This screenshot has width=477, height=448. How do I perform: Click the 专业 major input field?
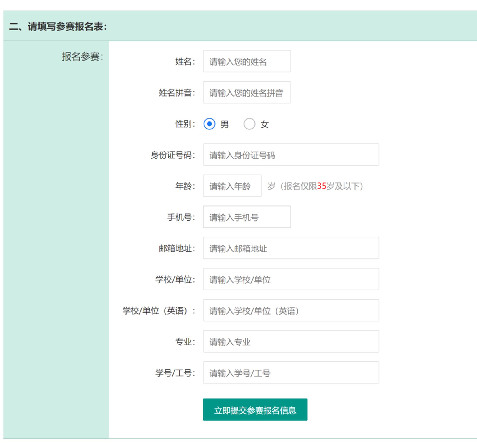[x=291, y=342]
